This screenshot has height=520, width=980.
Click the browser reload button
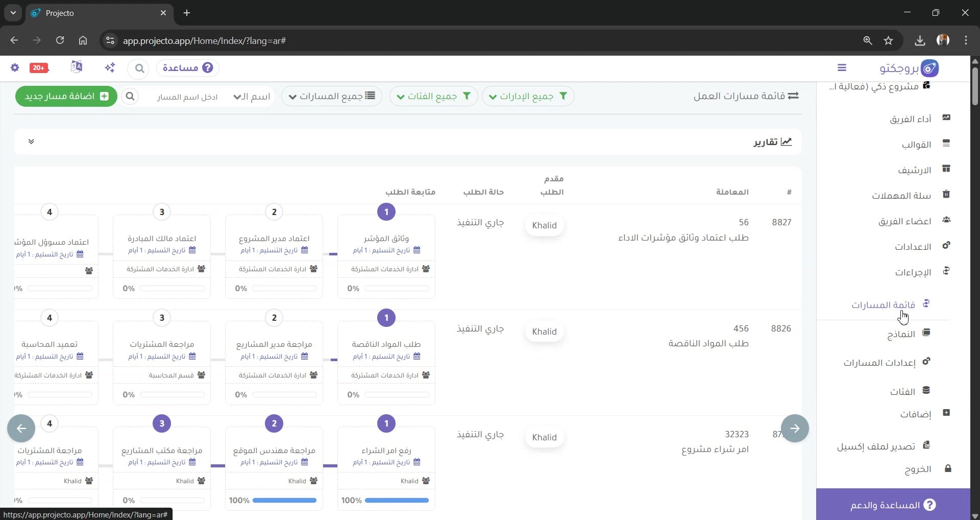[x=60, y=40]
